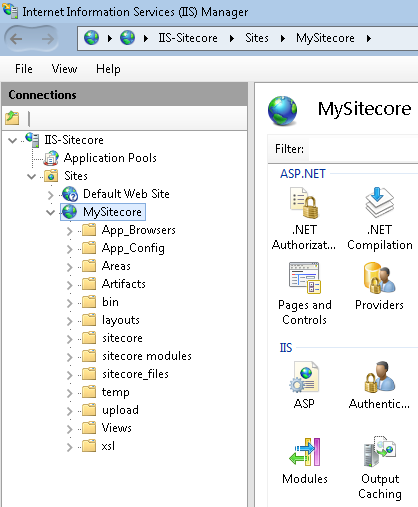Open the Authentication feature icon
Image resolution: width=418 pixels, height=507 pixels.
(380, 377)
